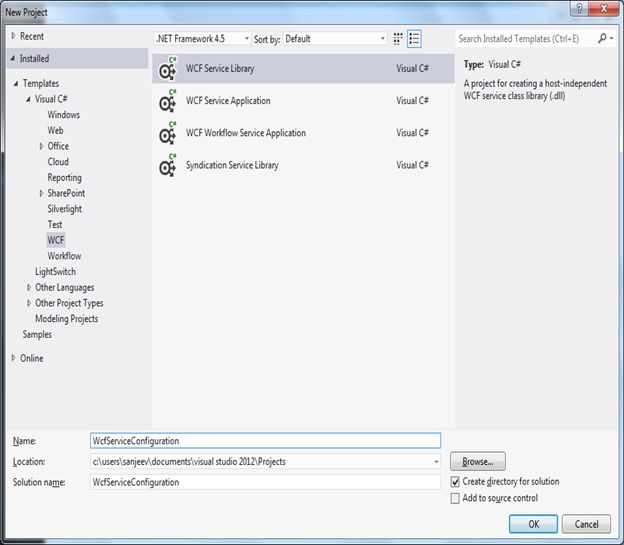Expand the Other Project Types node

click(x=29, y=303)
